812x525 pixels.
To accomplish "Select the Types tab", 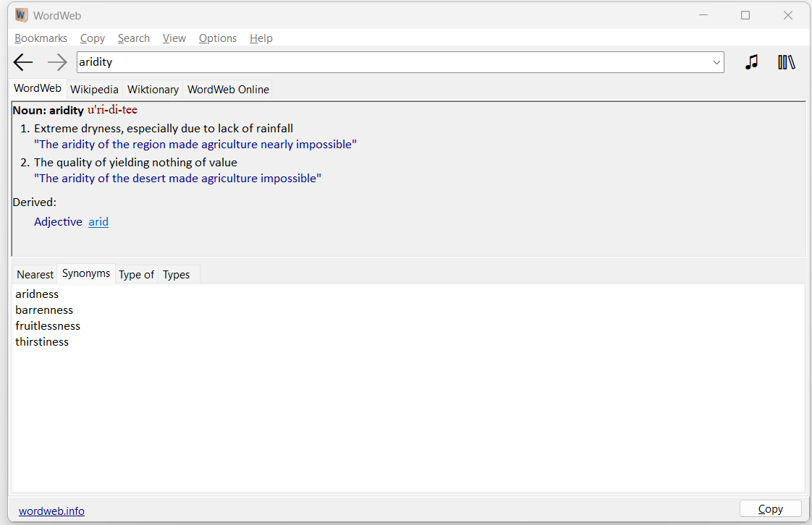I will [176, 275].
